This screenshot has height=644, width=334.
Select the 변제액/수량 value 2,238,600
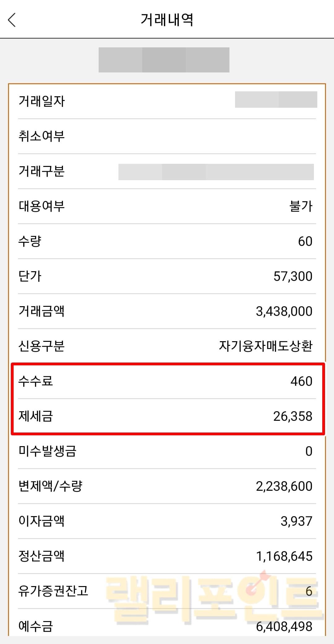(x=284, y=486)
